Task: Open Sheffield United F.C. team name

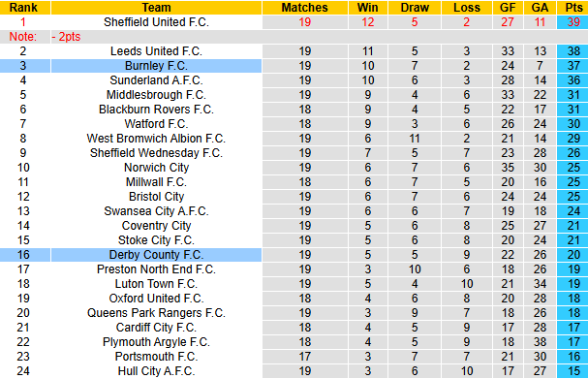Action: tap(156, 22)
